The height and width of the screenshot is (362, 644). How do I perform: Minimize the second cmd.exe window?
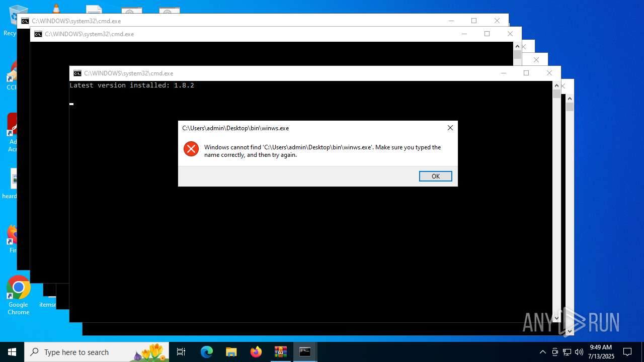[x=464, y=34]
